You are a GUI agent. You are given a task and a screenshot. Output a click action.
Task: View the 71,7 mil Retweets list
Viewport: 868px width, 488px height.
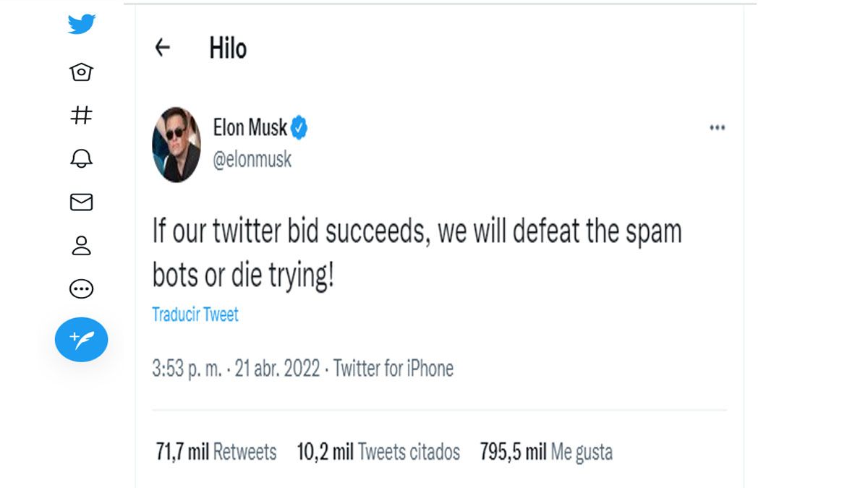216,453
